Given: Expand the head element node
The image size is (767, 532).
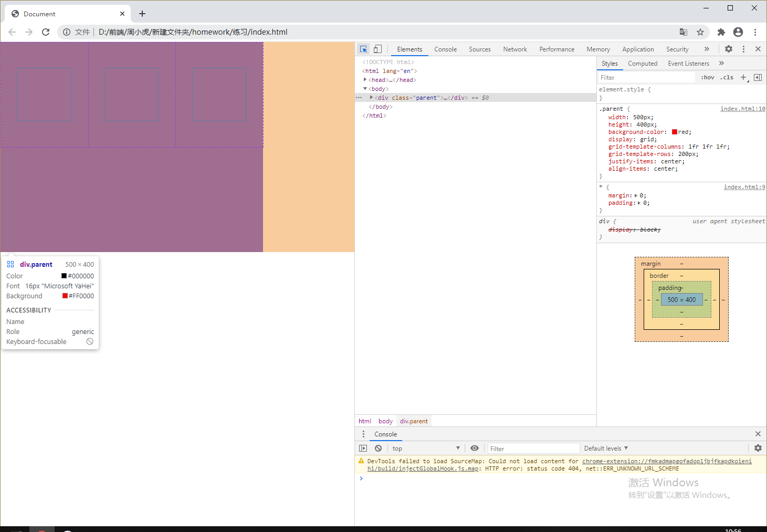Looking at the screenshot, I should coord(365,80).
